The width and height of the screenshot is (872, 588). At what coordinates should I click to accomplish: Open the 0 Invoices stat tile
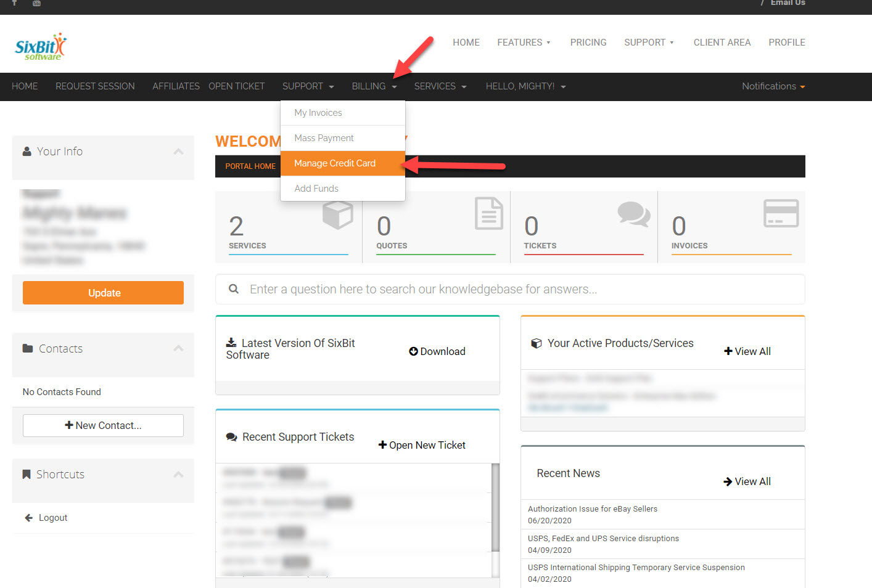(x=731, y=227)
